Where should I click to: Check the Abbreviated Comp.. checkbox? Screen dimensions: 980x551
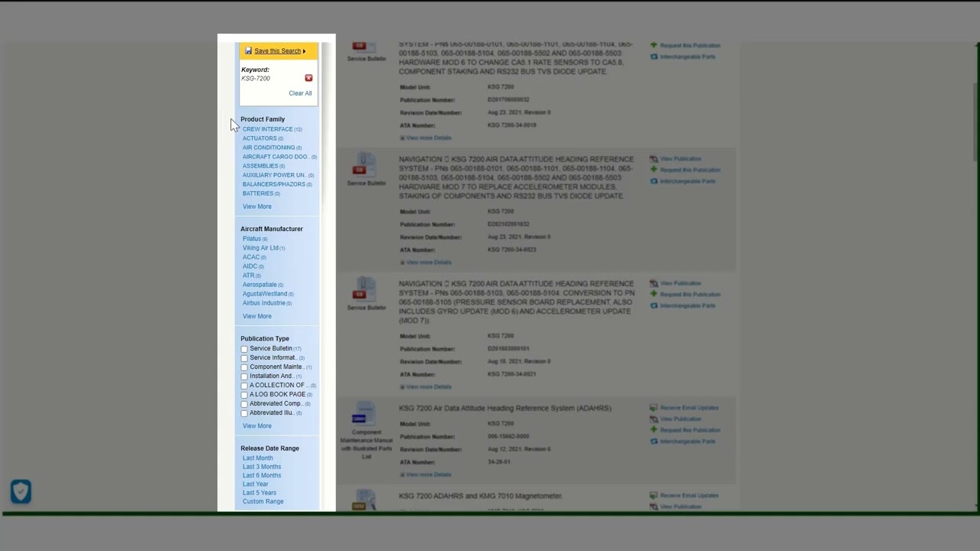point(244,404)
